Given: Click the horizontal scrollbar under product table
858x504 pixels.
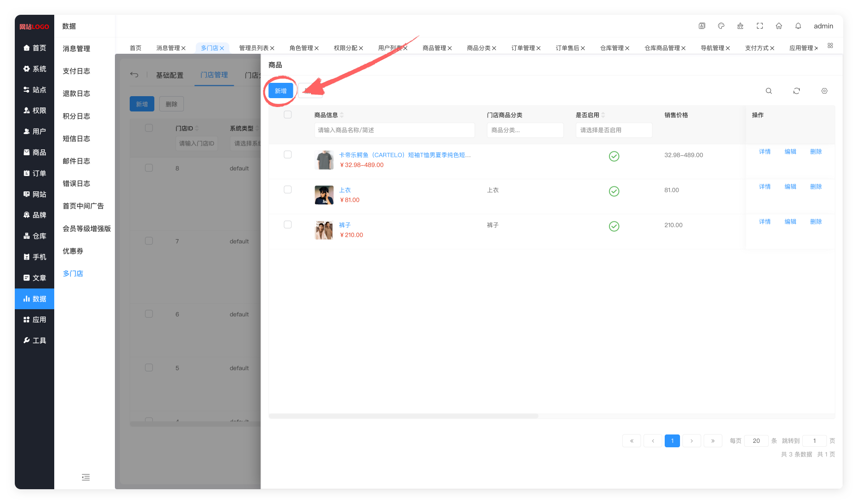Looking at the screenshot, I should click(x=403, y=416).
